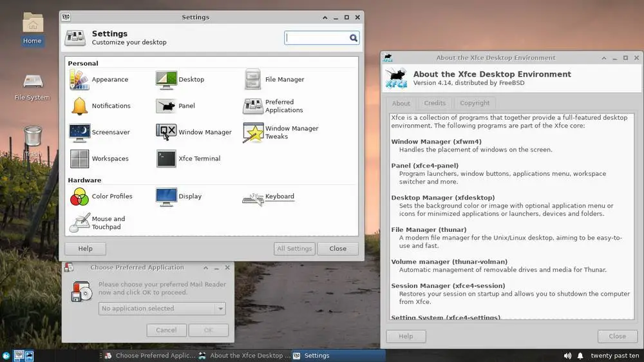Click the Help button in Settings
Image resolution: width=644 pixels, height=362 pixels.
[85, 249]
